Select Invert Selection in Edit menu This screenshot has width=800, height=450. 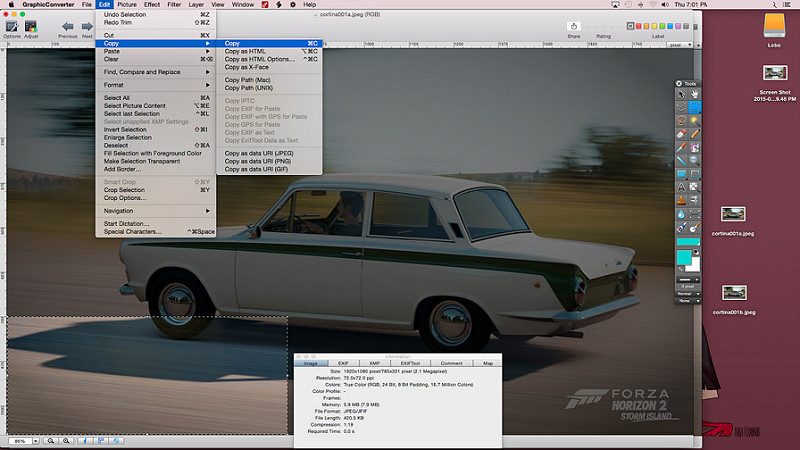pyautogui.click(x=156, y=130)
